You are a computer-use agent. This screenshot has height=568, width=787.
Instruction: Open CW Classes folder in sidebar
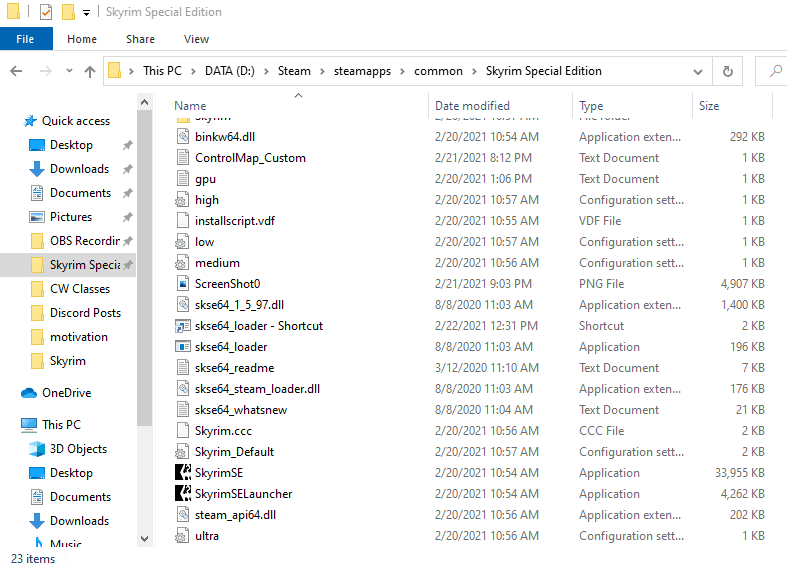80,289
